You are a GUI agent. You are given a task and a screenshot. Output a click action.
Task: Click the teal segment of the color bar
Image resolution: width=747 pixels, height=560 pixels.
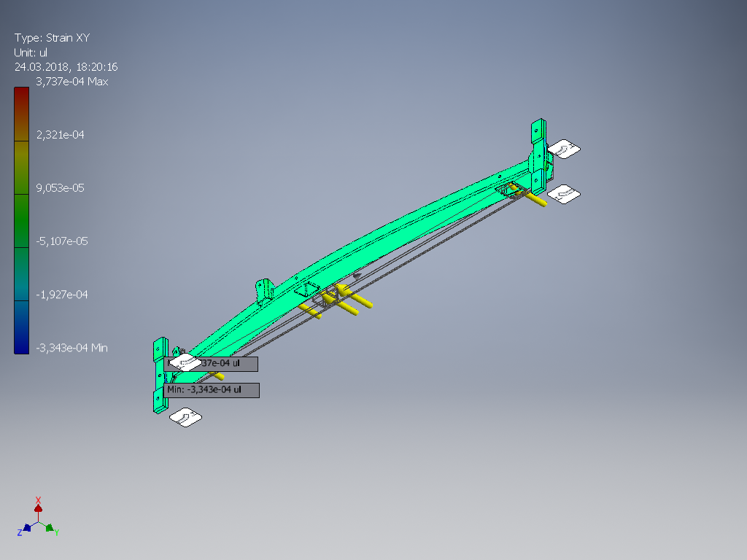[21, 274]
